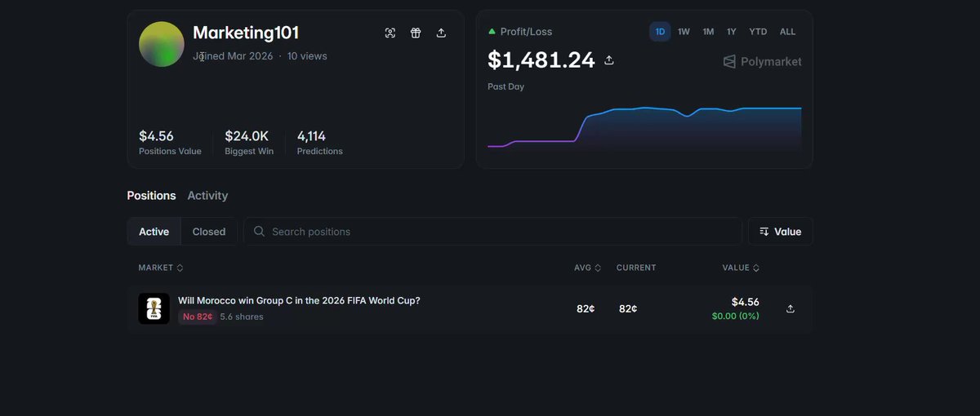Click the Profit/Loss label
980x416 pixels.
pyautogui.click(x=526, y=32)
